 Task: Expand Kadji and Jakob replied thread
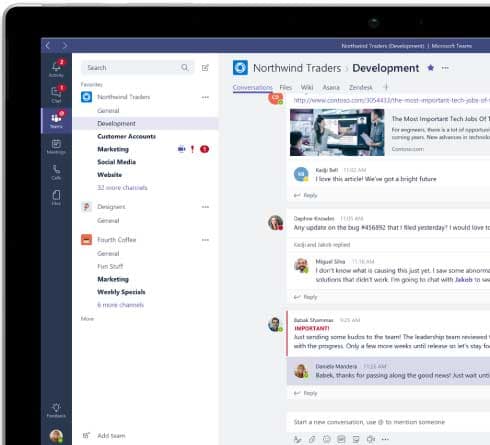coord(322,245)
